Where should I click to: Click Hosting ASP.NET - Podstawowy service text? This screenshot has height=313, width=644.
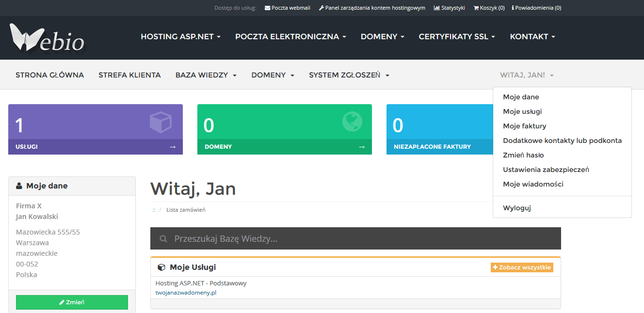[201, 283]
